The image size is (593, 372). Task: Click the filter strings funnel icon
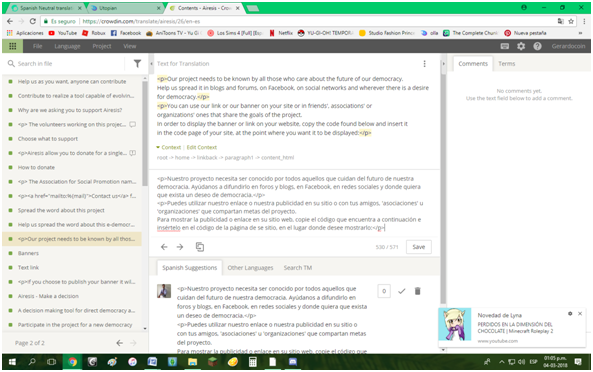click(137, 64)
